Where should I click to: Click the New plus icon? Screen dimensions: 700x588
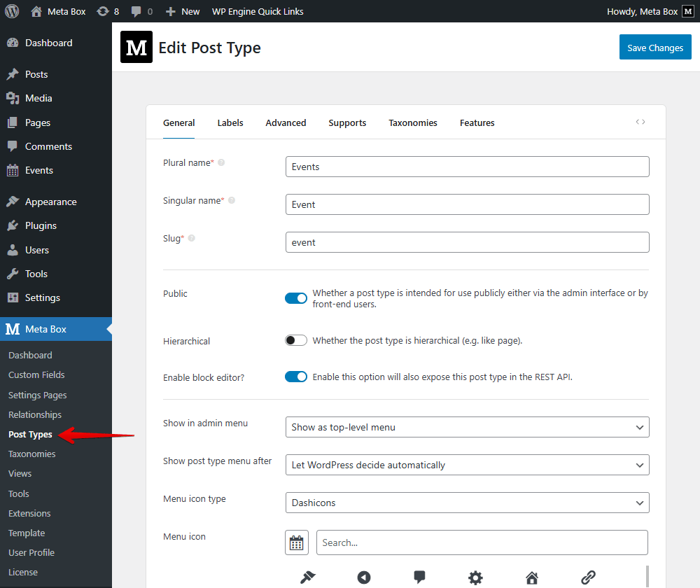[171, 12]
